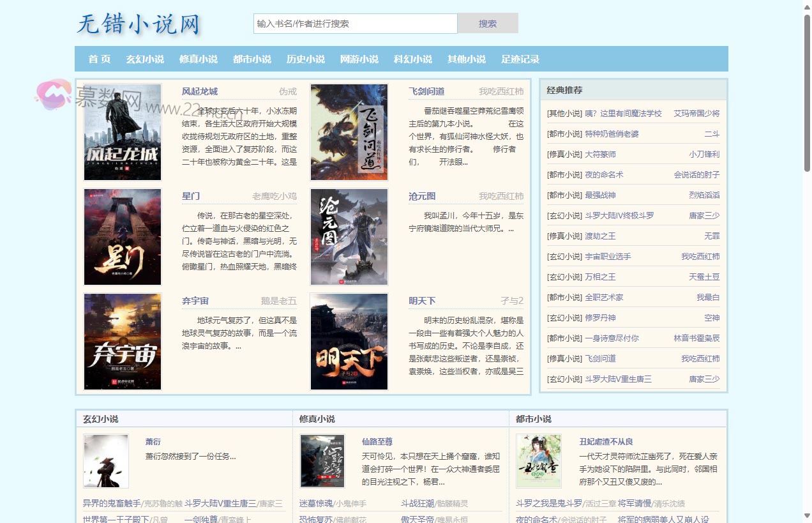Image resolution: width=812 pixels, height=523 pixels.
Task: Open the novel 沧元图
Action: [422, 196]
